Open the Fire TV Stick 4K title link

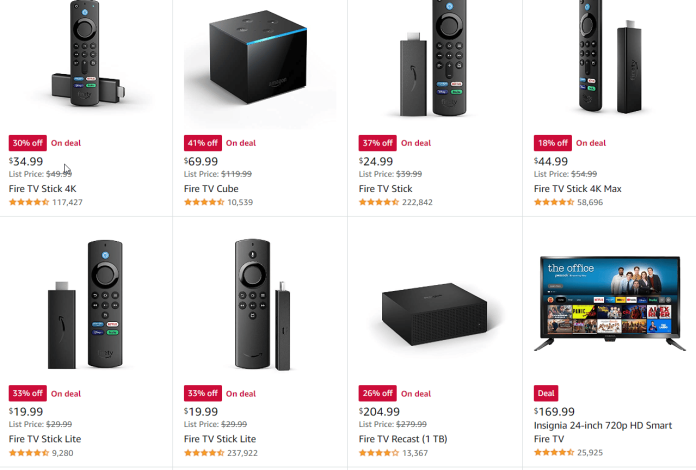coord(42,188)
